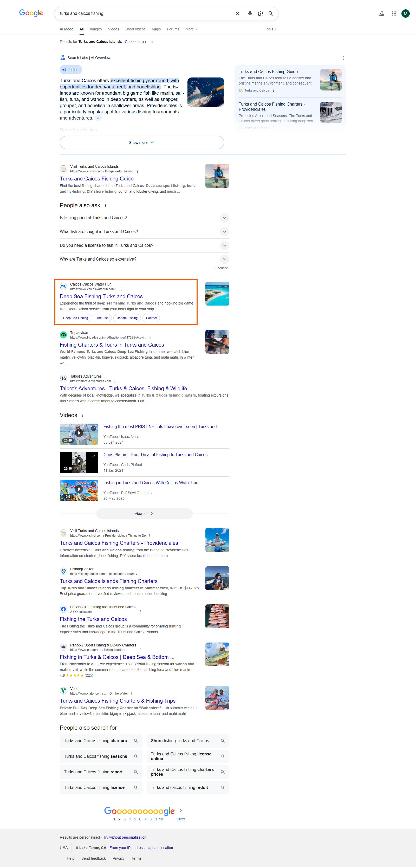This screenshot has height=868, width=416.
Task: Switch to Maps tab
Action: [156, 29]
